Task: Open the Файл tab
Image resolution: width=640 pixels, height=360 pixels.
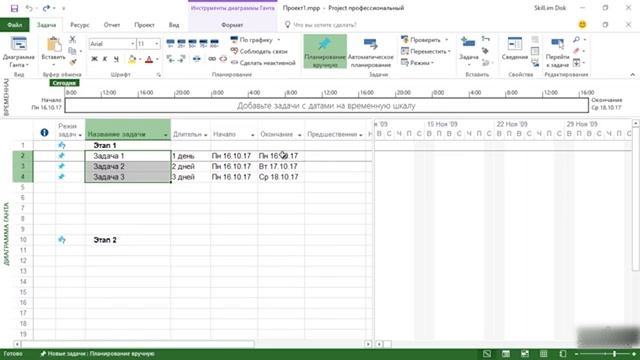Action: pyautogui.click(x=15, y=25)
